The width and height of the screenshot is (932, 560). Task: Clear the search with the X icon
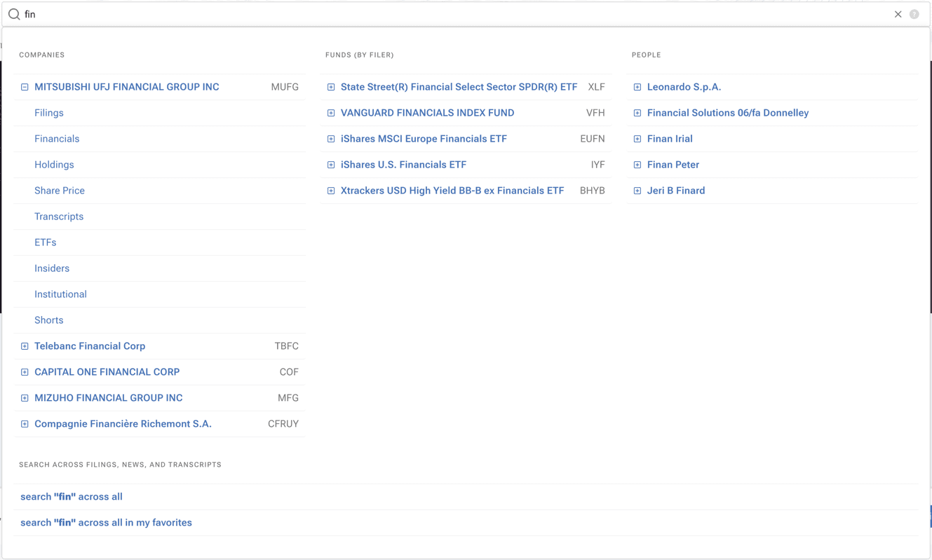[898, 14]
